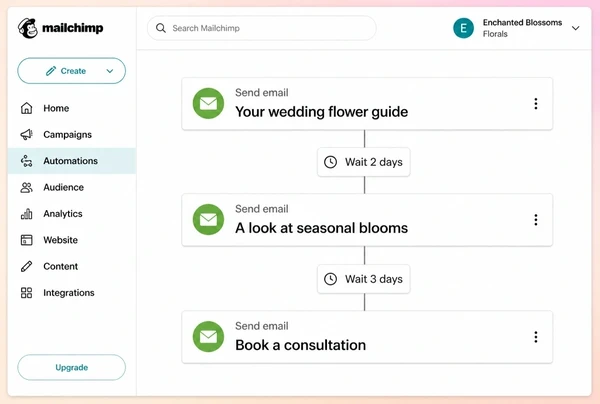Click the teal E account avatar
The width and height of the screenshot is (600, 404).
463,28
